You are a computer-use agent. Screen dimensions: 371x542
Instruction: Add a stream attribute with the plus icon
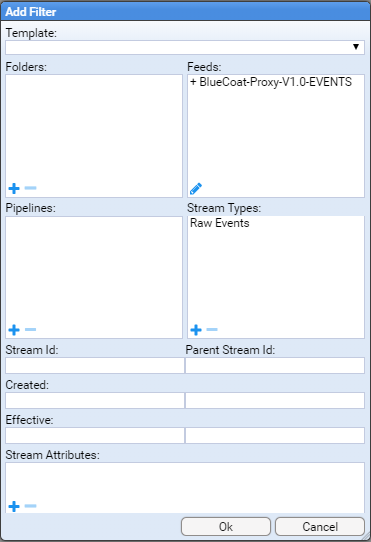(14, 506)
